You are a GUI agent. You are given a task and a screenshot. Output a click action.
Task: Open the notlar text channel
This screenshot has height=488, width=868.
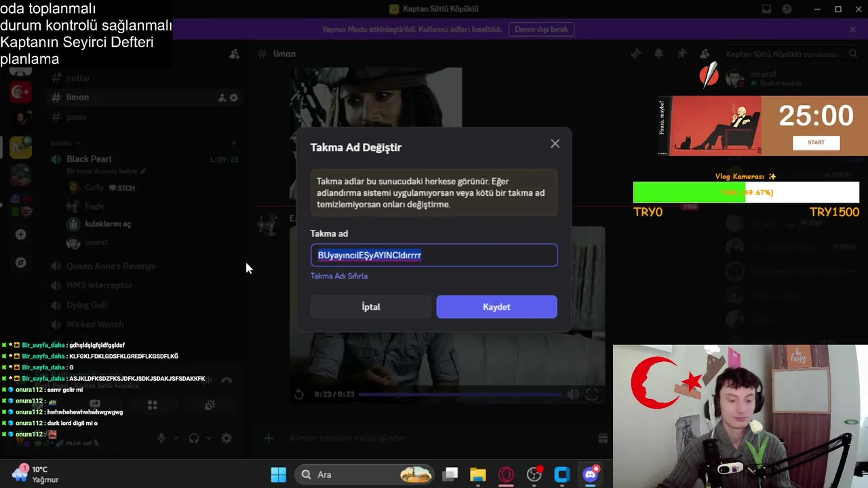(144, 78)
